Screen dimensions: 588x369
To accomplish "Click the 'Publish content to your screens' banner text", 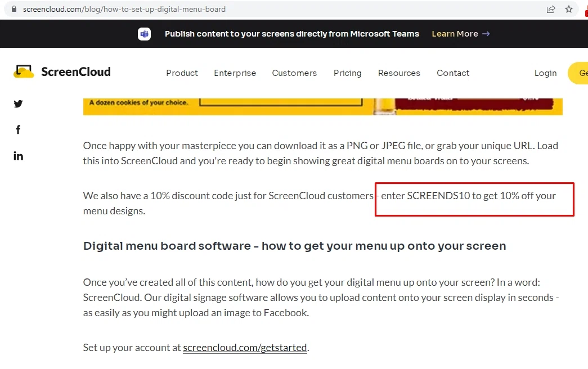I will (x=292, y=34).
